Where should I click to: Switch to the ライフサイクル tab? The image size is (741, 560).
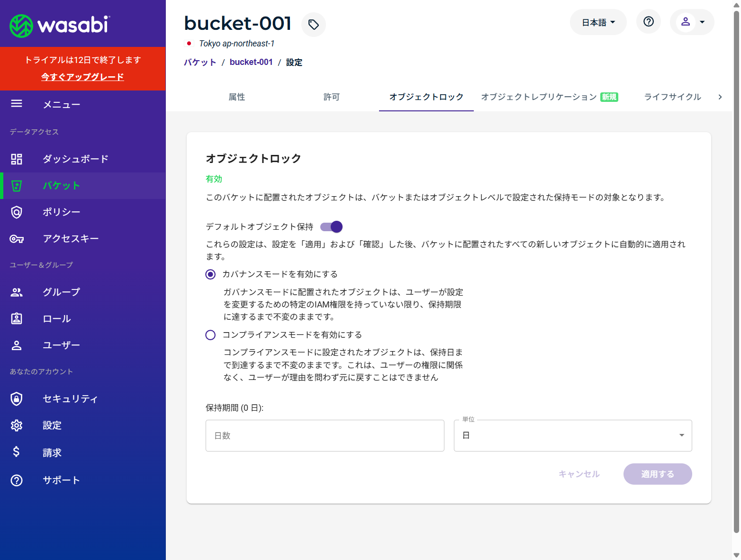click(x=673, y=97)
